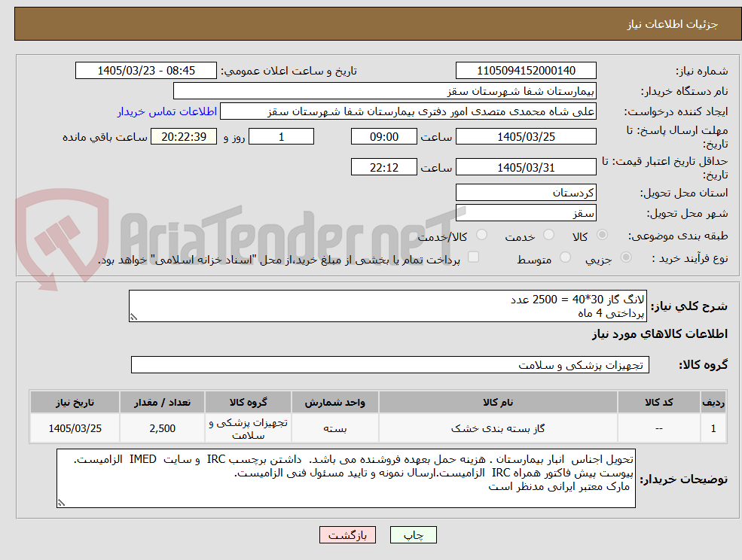Click the request creator field علی شاه محمدی
742x560 pixels.
point(408,111)
